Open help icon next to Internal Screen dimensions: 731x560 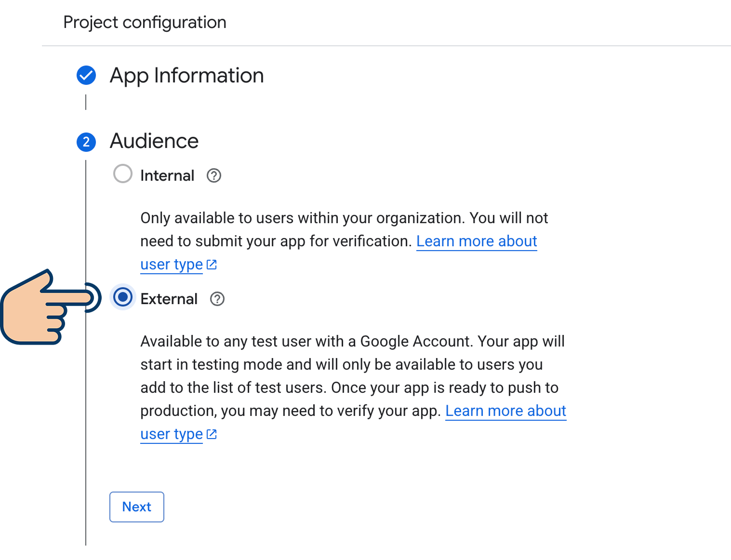(214, 176)
